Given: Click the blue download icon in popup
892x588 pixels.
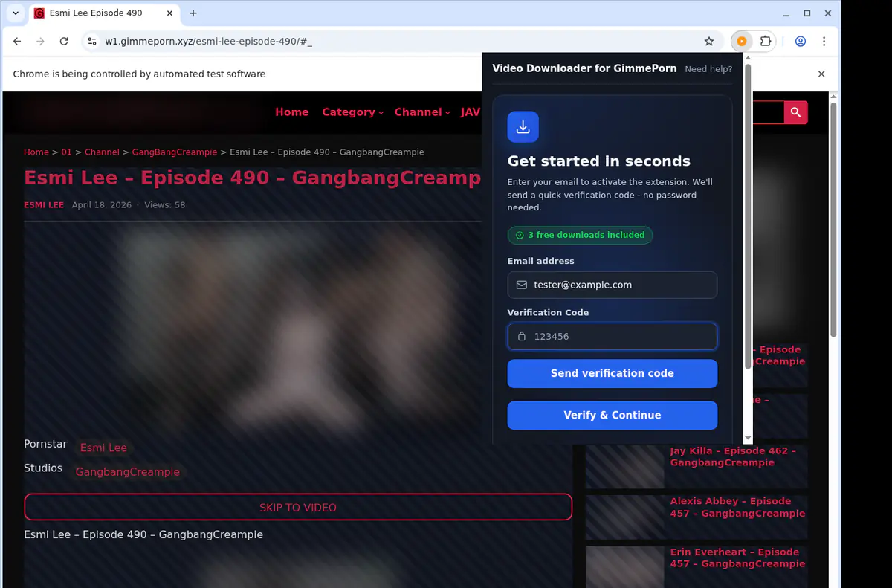Looking at the screenshot, I should pos(523,127).
